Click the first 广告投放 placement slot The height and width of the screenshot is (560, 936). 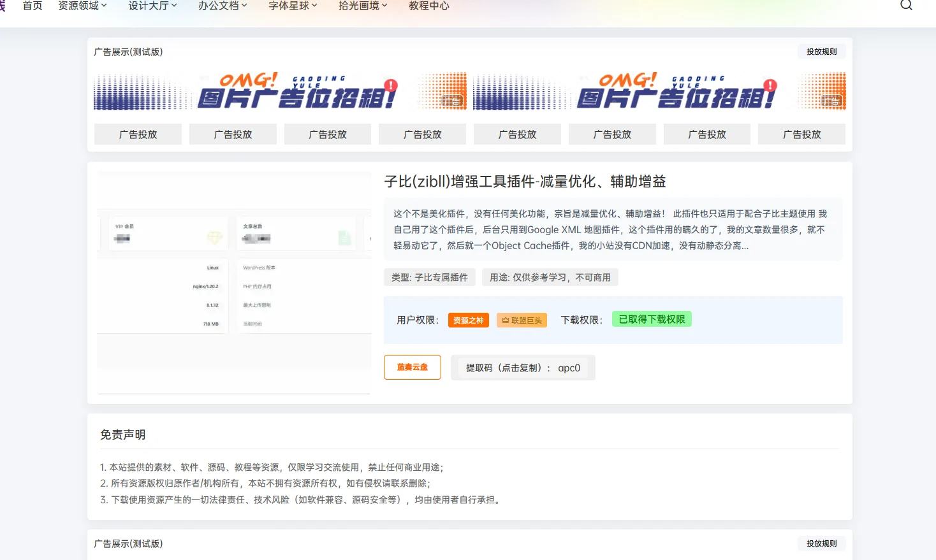[138, 134]
